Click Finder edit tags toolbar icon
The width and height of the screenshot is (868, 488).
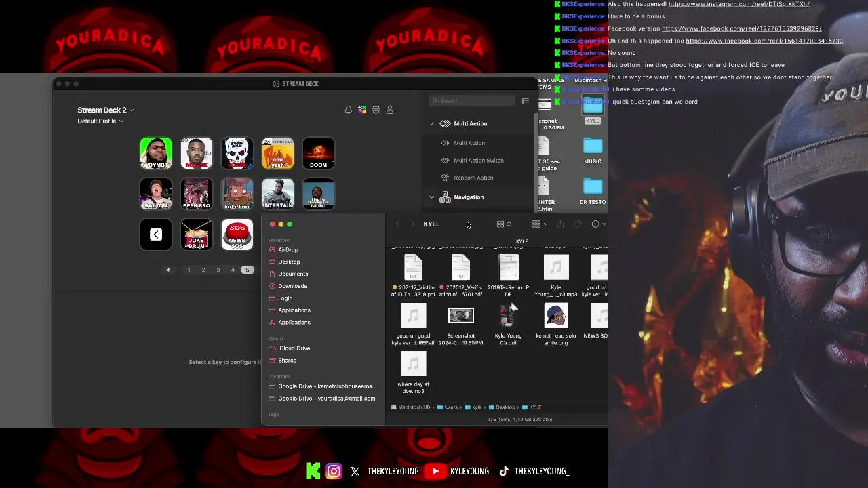click(577, 224)
